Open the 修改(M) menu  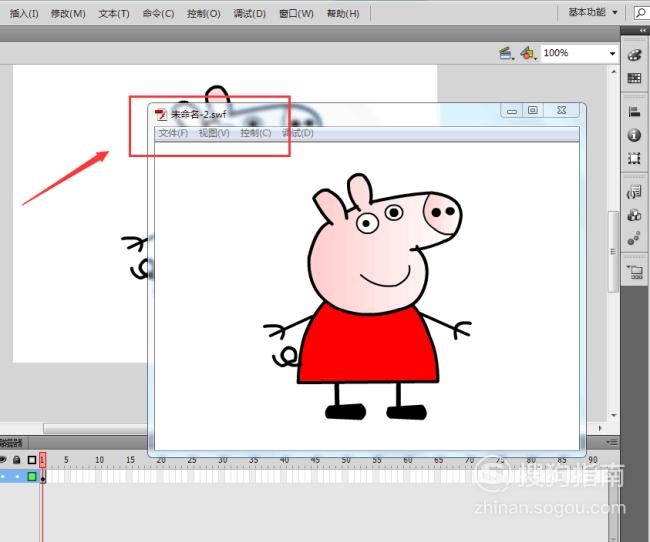[68, 14]
